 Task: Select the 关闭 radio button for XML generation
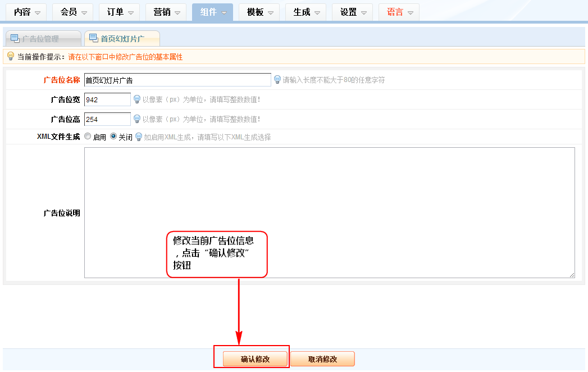113,136
